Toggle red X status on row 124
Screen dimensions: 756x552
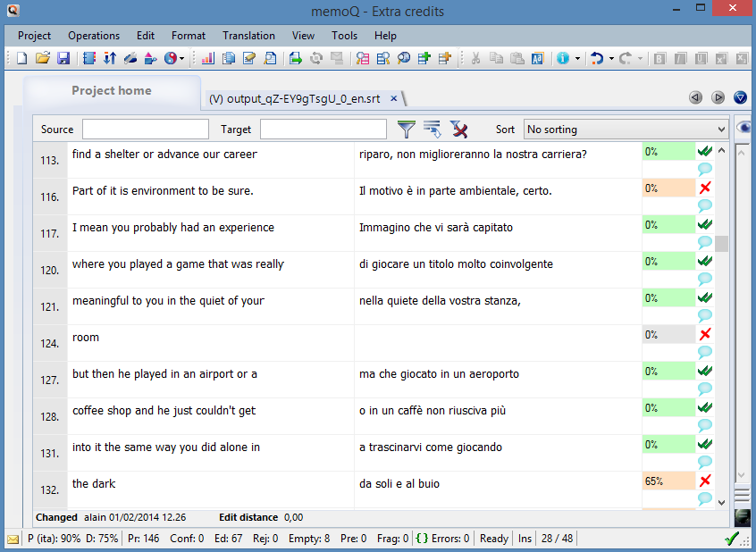tap(705, 334)
